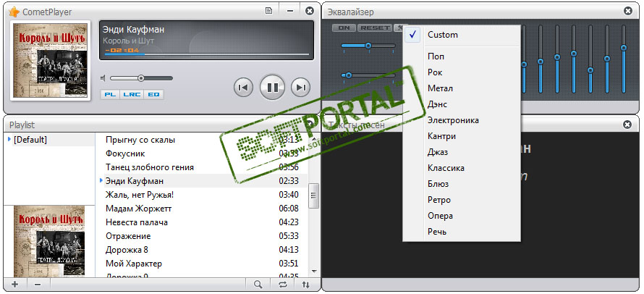The image size is (644, 294).
Task: Switch the equalizer ON button
Action: pyautogui.click(x=344, y=28)
